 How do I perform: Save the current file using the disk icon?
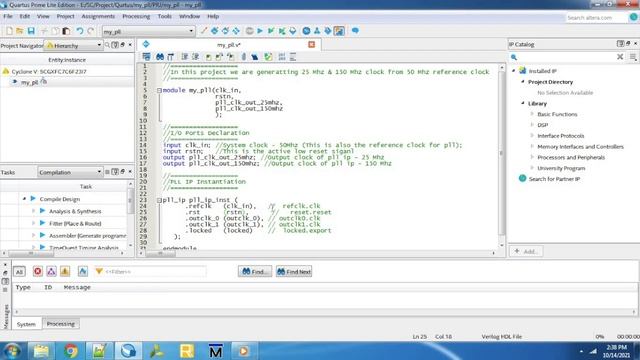(31, 31)
